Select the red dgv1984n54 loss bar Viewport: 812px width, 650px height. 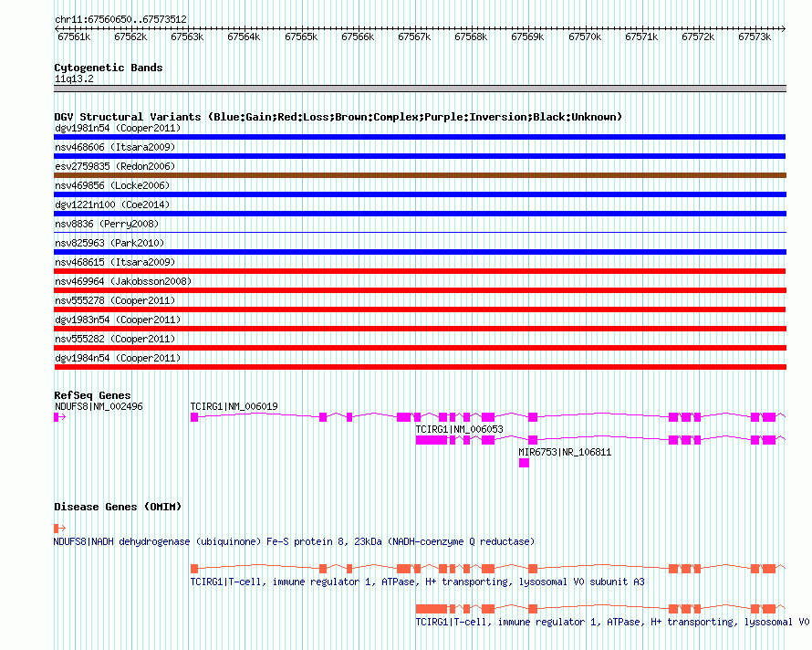pos(420,367)
